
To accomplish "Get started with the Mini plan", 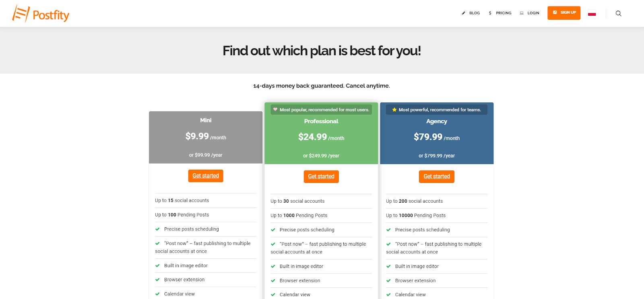I will coord(206,176).
